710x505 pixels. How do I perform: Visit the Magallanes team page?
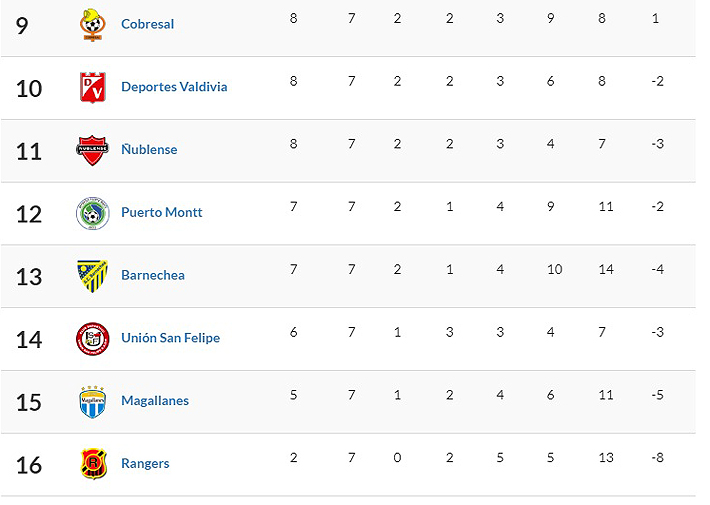tap(155, 401)
